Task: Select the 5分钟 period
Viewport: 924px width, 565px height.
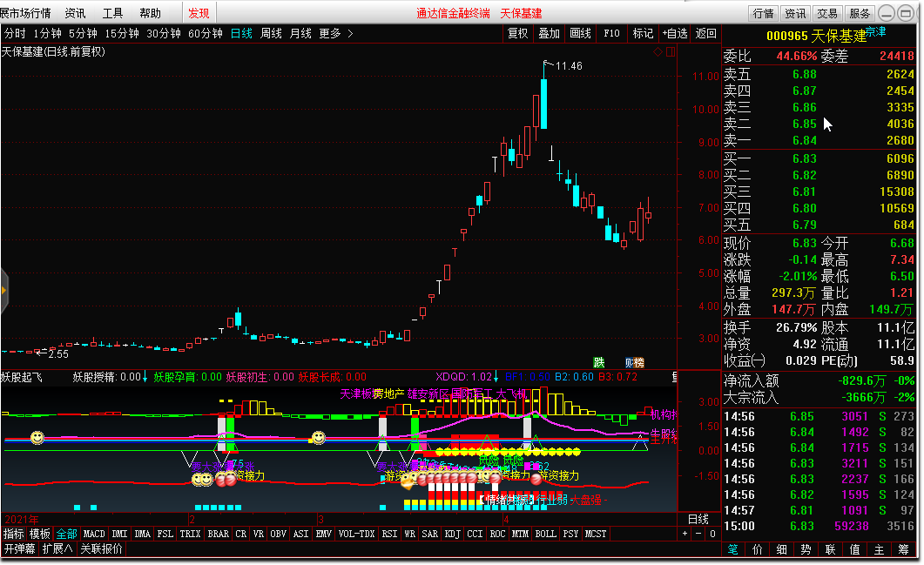Action: pyautogui.click(x=83, y=34)
